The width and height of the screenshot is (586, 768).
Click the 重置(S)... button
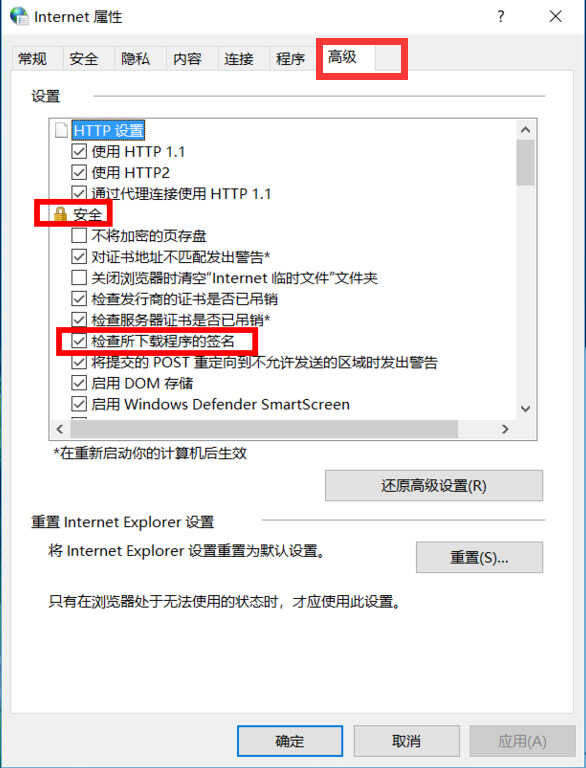tap(479, 557)
